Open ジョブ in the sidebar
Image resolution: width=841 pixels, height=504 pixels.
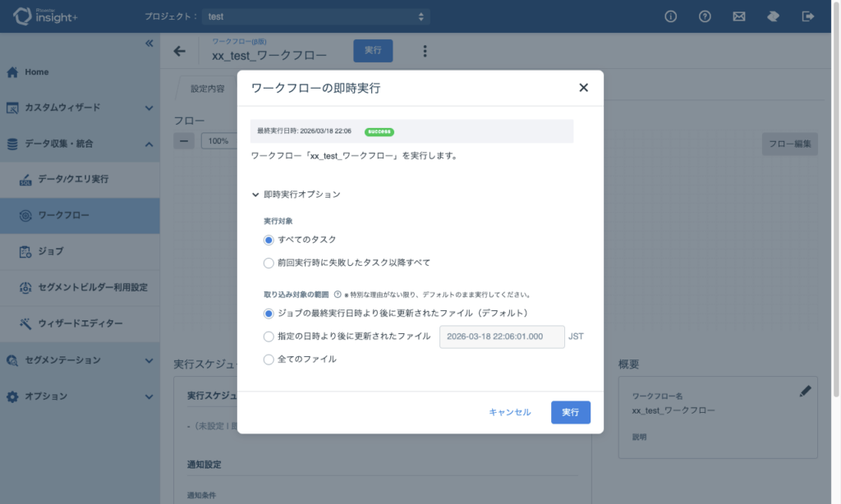point(50,251)
